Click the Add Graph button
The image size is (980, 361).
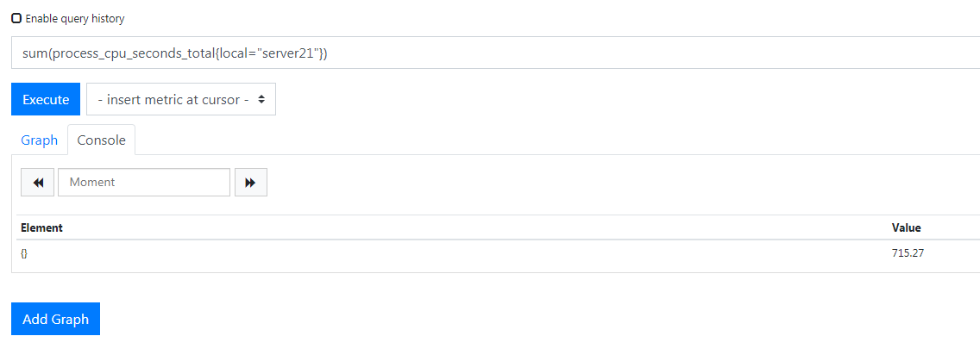pyautogui.click(x=55, y=319)
